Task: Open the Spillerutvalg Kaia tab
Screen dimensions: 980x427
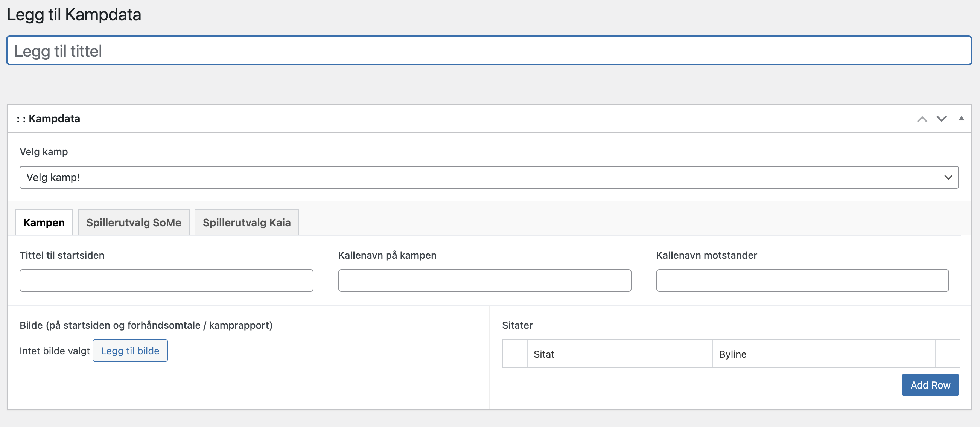Action: (x=247, y=223)
